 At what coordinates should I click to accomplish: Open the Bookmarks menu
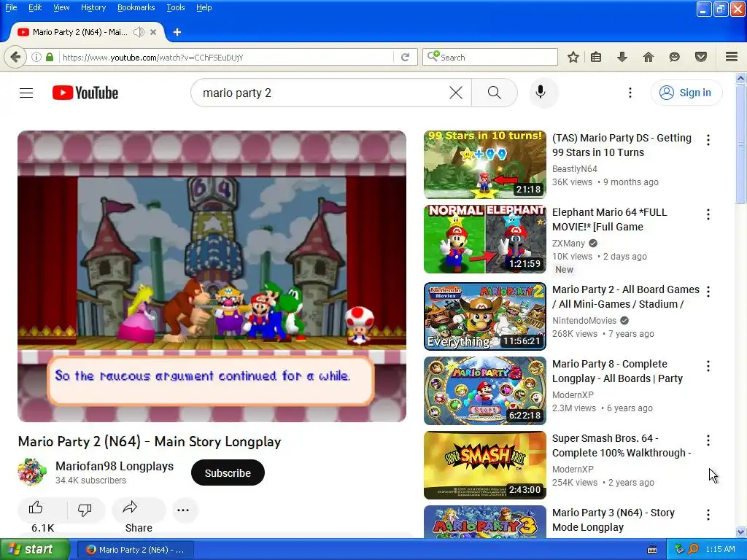(136, 7)
